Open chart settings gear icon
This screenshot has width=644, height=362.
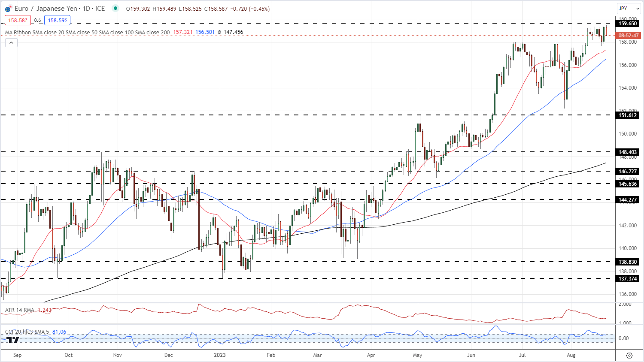[x=629, y=355]
